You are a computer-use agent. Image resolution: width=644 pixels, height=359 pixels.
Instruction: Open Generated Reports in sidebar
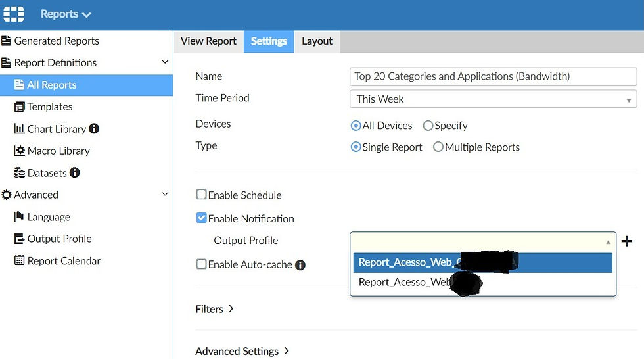(57, 41)
